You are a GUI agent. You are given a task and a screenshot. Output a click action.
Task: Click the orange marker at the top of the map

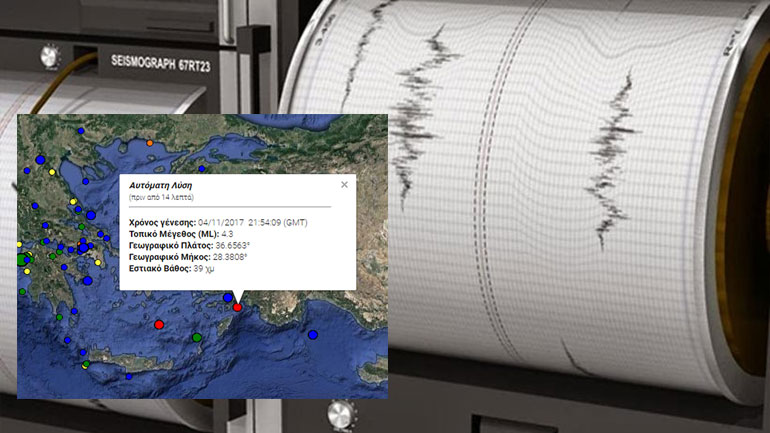coord(150,143)
